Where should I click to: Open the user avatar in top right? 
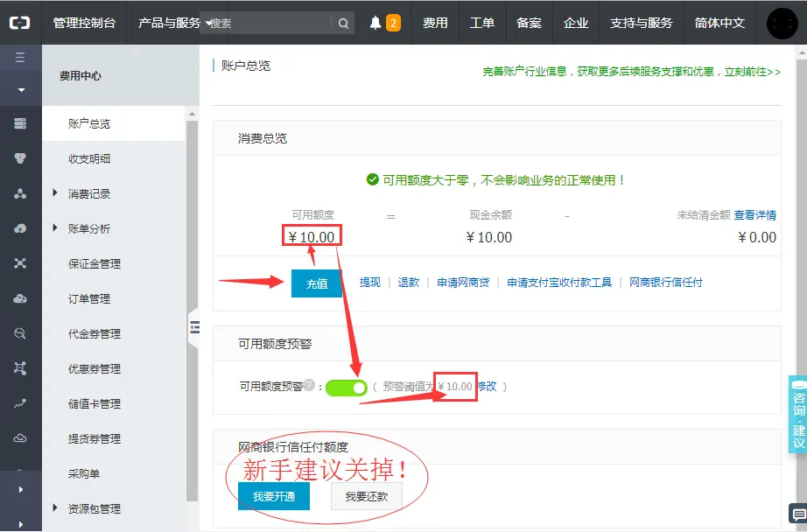click(x=782, y=23)
